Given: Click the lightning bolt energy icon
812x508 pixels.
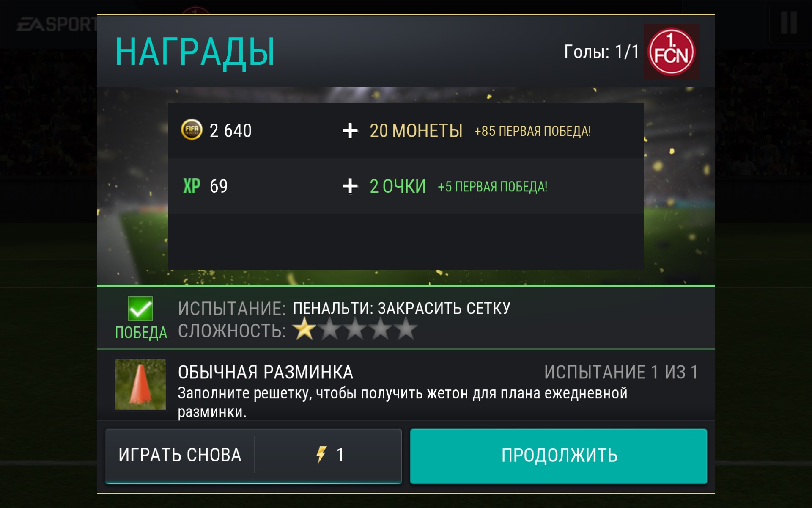Looking at the screenshot, I should [321, 455].
